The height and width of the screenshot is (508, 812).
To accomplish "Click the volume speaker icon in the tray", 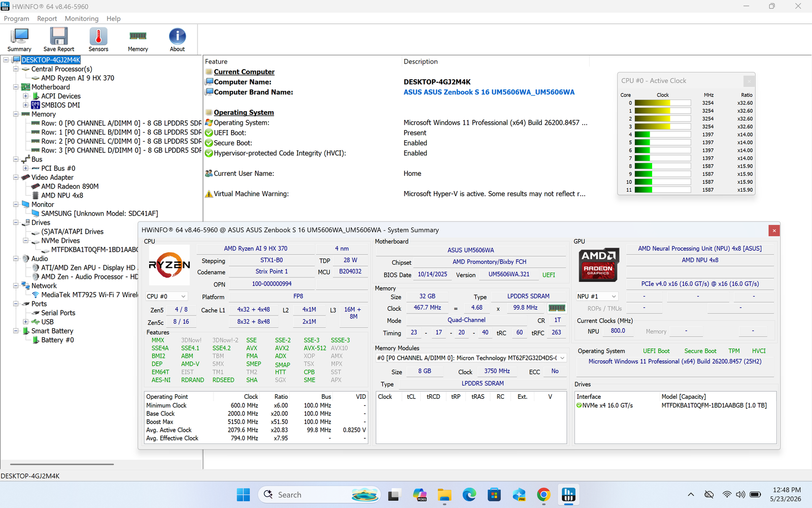I will click(x=740, y=495).
